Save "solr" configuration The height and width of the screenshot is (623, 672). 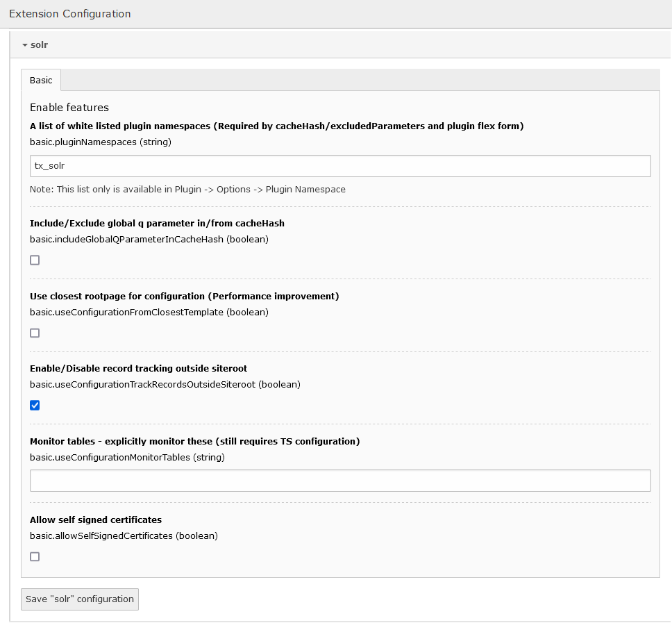80,599
